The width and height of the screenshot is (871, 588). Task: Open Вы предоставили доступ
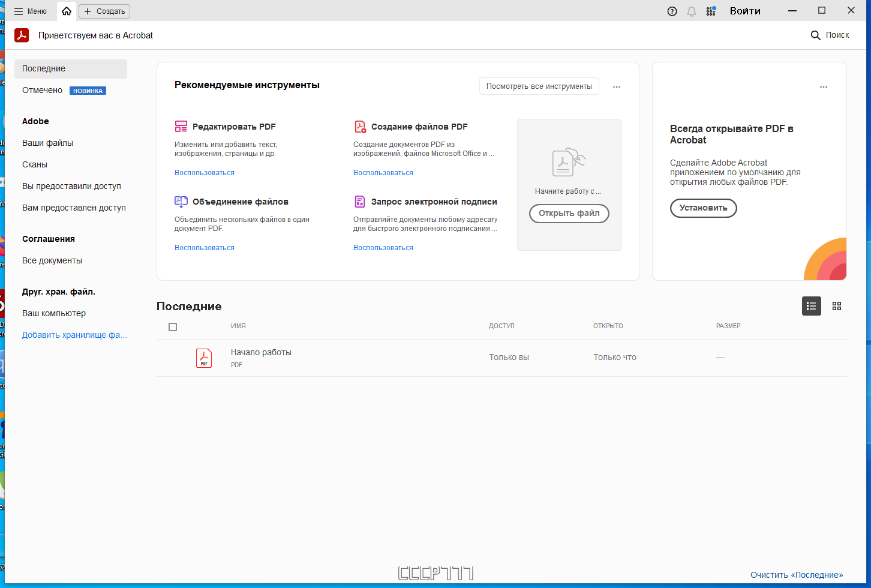pyautogui.click(x=71, y=186)
